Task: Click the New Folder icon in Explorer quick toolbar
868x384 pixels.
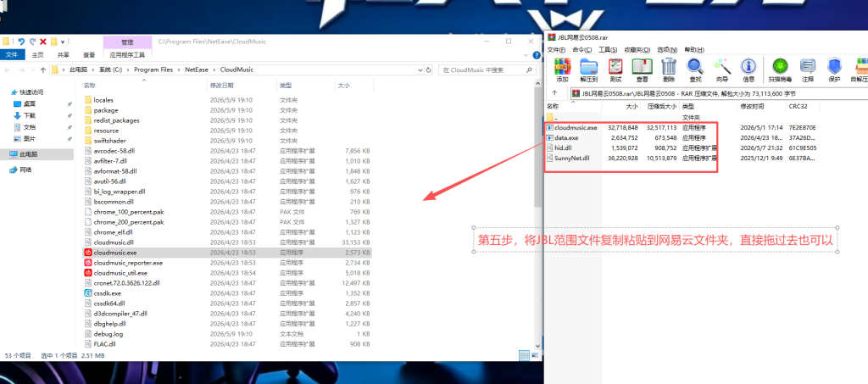Action: pos(53,42)
